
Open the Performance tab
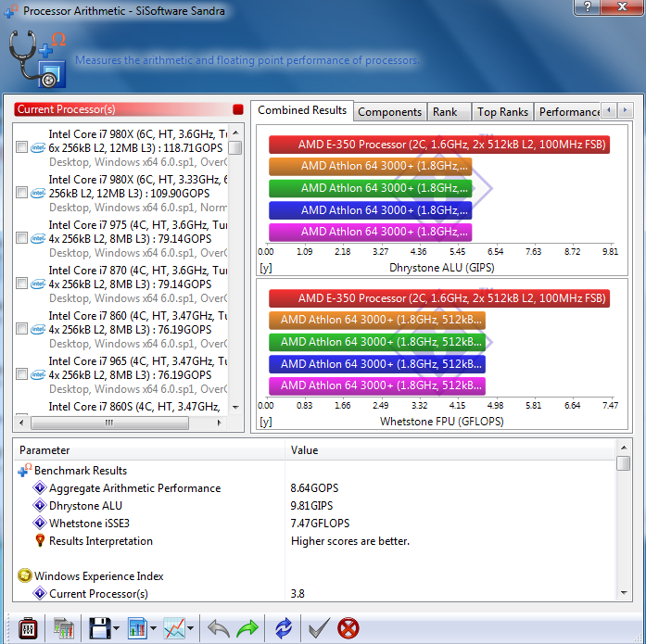(568, 112)
